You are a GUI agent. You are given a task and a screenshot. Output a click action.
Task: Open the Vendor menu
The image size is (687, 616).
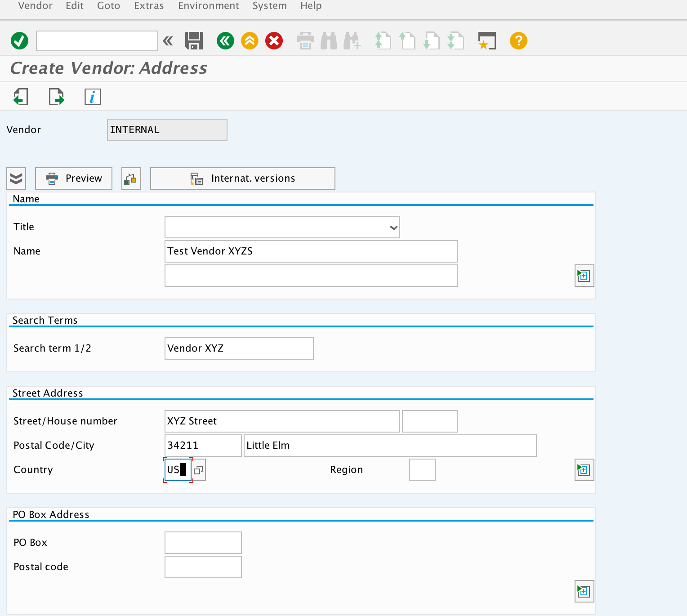click(35, 6)
